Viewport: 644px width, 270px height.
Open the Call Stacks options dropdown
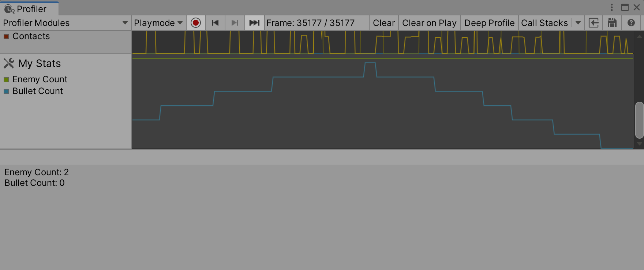(x=578, y=22)
